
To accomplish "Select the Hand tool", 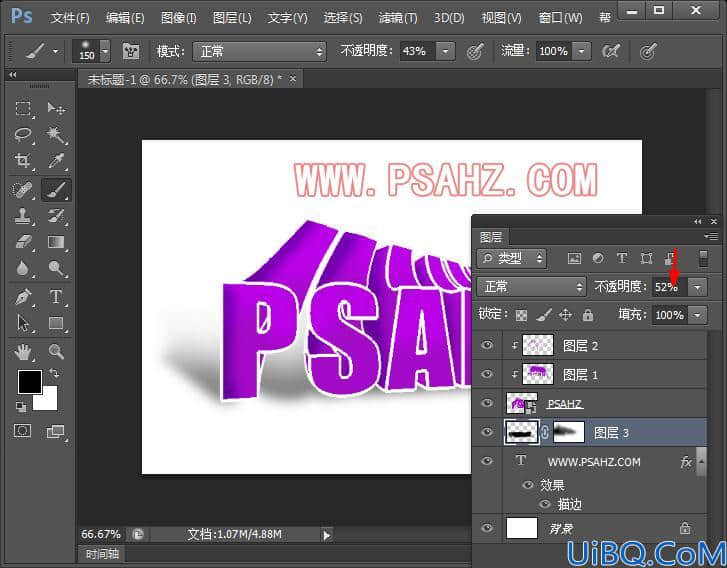I will pyautogui.click(x=23, y=352).
